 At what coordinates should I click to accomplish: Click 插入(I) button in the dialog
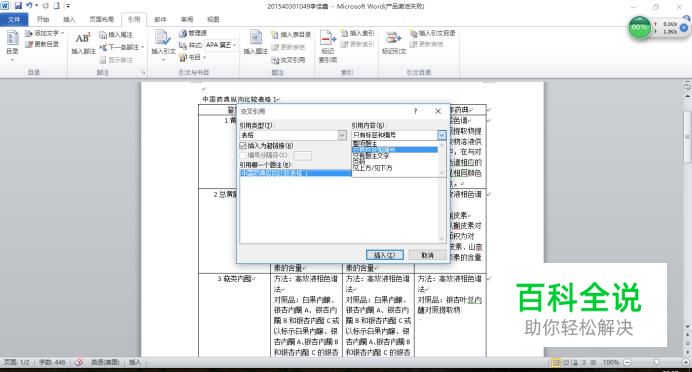pos(384,255)
